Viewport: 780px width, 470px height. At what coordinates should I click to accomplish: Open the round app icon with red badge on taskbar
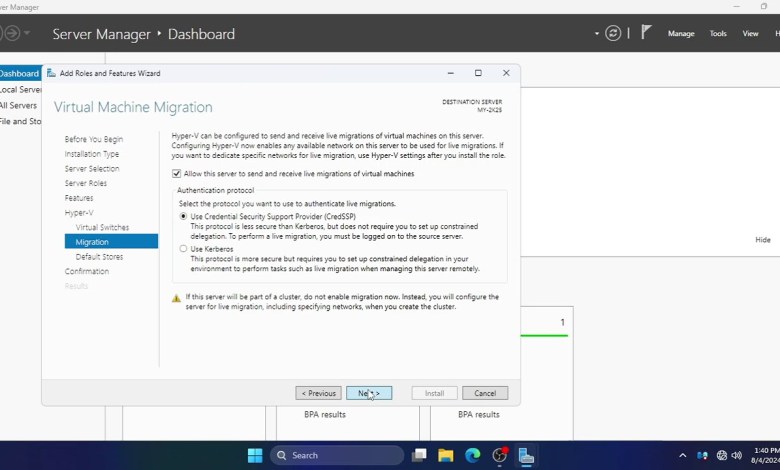tap(499, 455)
